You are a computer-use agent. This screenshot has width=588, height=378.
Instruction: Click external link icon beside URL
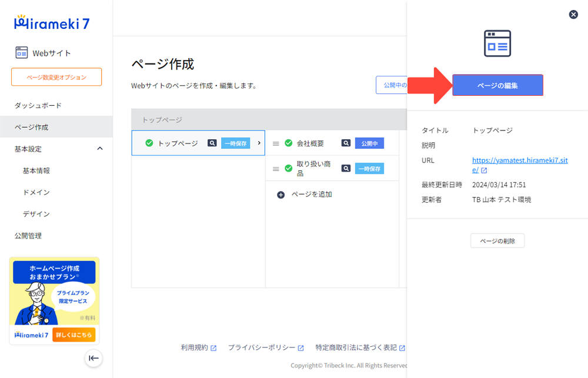click(x=484, y=170)
